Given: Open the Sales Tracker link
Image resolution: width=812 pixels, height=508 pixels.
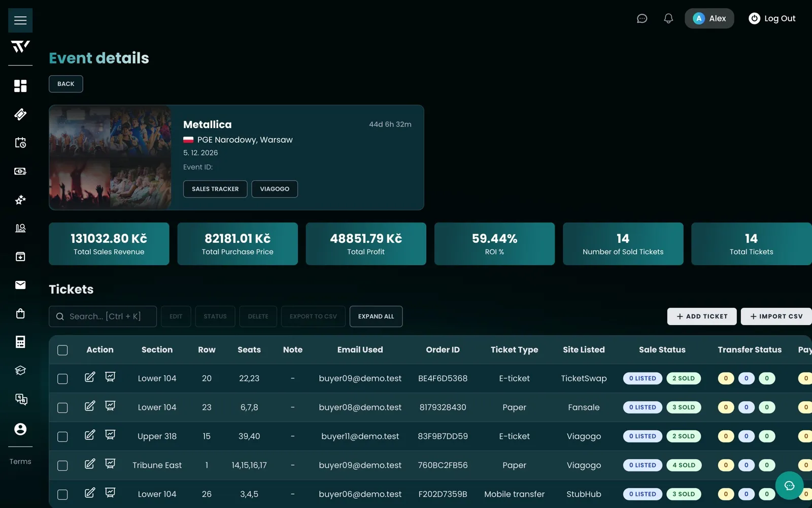Looking at the screenshot, I should point(215,189).
